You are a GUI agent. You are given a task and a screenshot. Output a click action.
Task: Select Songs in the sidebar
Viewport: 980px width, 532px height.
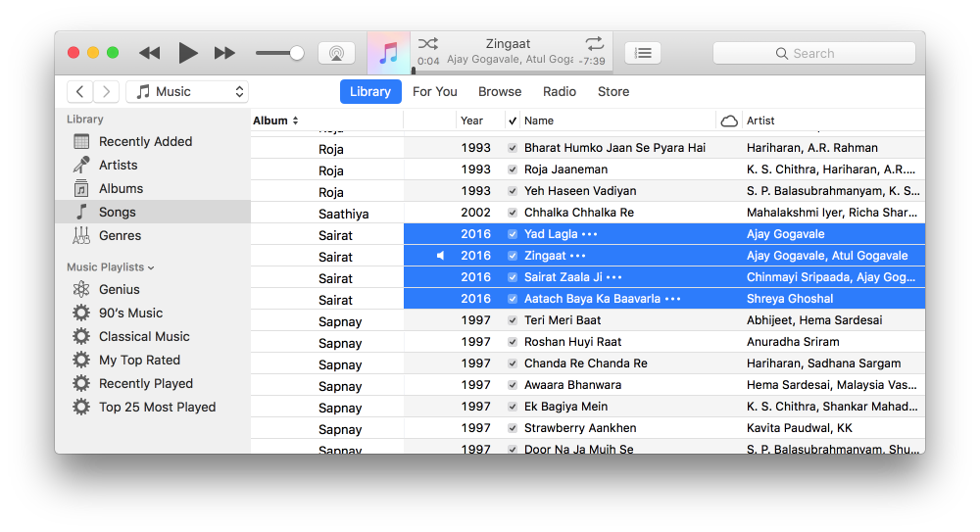(153, 212)
